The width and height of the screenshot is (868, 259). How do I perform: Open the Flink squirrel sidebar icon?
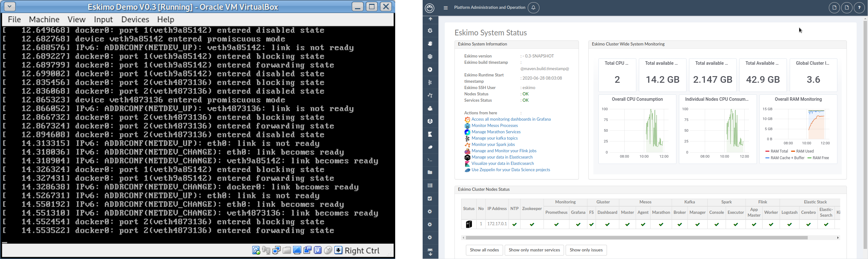[430, 108]
